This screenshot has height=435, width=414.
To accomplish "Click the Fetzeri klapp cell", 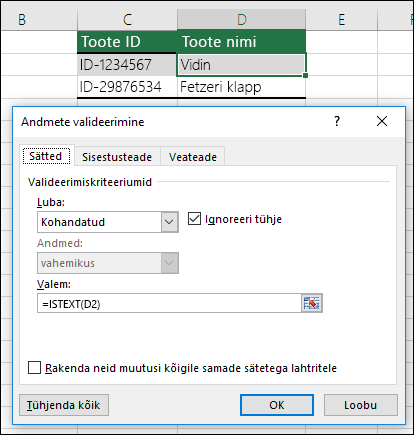I will coord(241,87).
